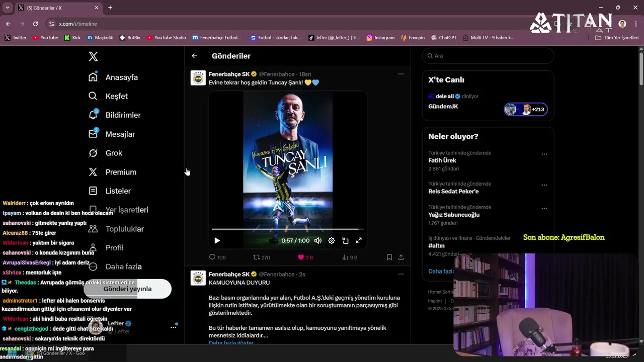This screenshot has width=644, height=362.
Task: Join the GündemJK live space
Action: pos(443,107)
